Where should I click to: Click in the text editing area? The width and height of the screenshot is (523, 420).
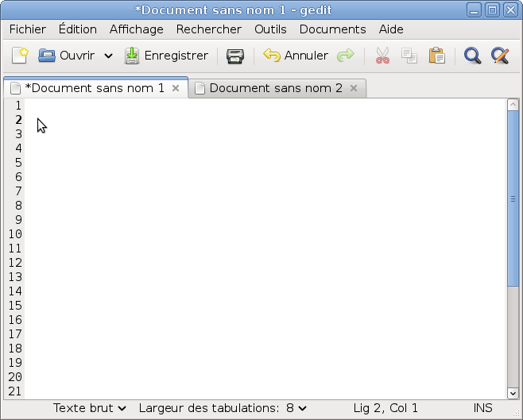265,249
